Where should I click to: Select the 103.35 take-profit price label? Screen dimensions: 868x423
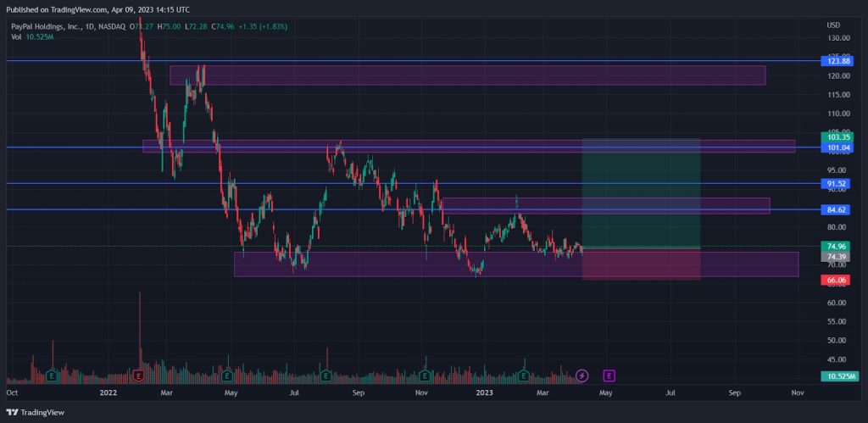click(x=837, y=137)
